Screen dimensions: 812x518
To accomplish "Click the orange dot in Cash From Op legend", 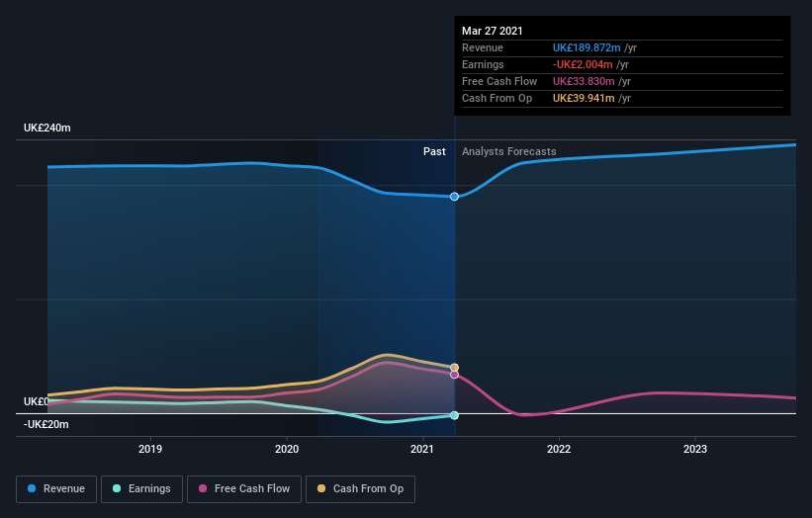I will tap(321, 488).
